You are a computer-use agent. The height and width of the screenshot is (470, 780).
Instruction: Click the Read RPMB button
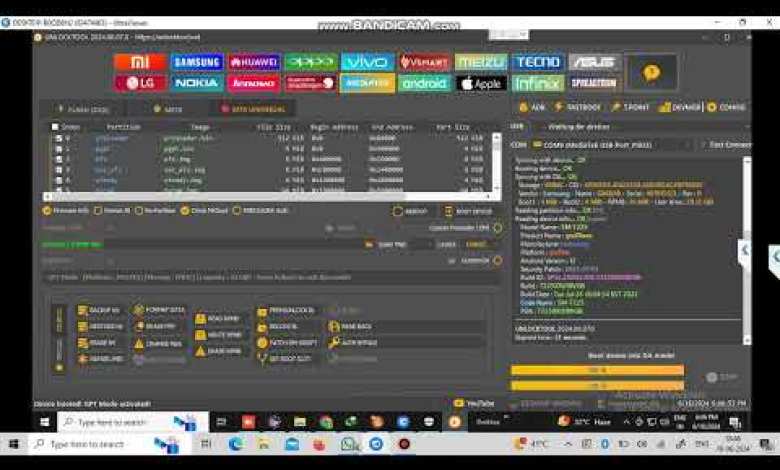point(217,319)
